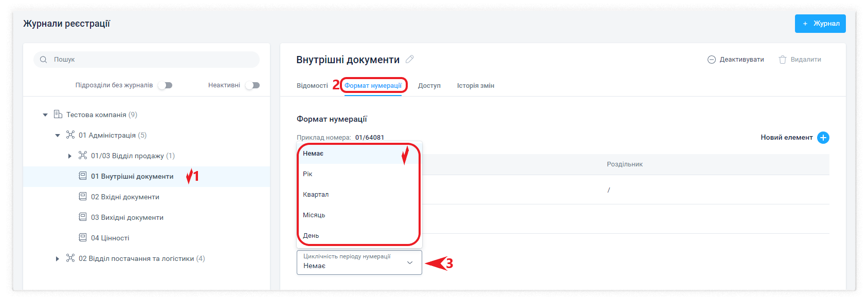The image size is (868, 302).
Task: Click journal icon of 02 Вхідні документи
Action: (83, 197)
